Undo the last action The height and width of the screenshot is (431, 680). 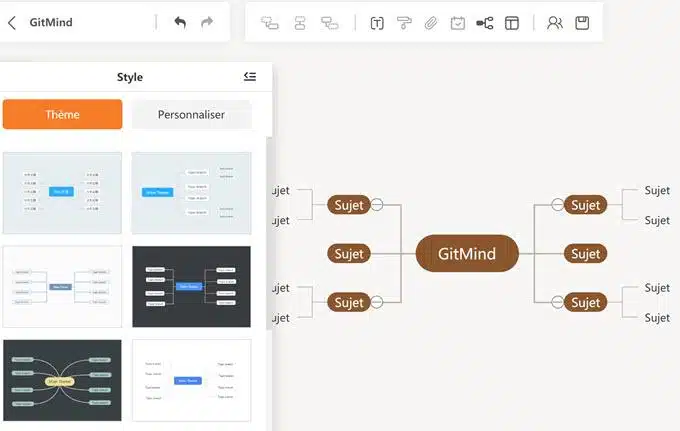coord(180,22)
